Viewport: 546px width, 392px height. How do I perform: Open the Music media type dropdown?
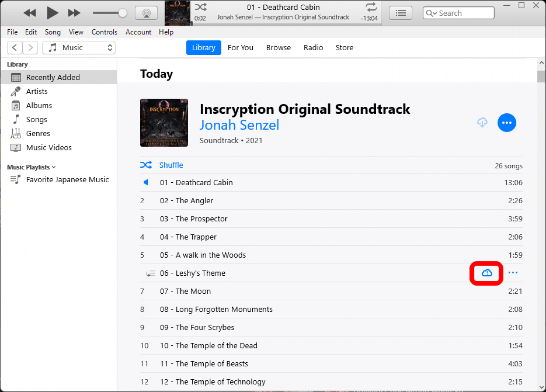(79, 48)
